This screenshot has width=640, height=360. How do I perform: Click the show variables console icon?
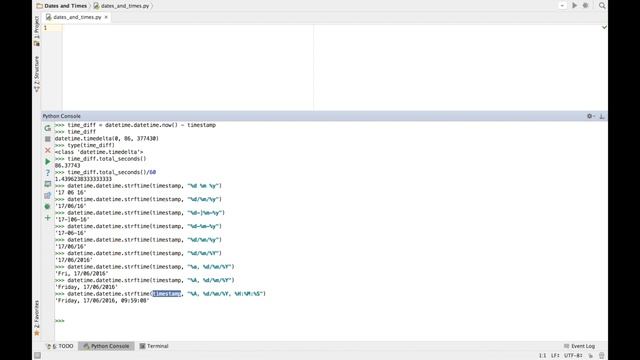(x=48, y=184)
